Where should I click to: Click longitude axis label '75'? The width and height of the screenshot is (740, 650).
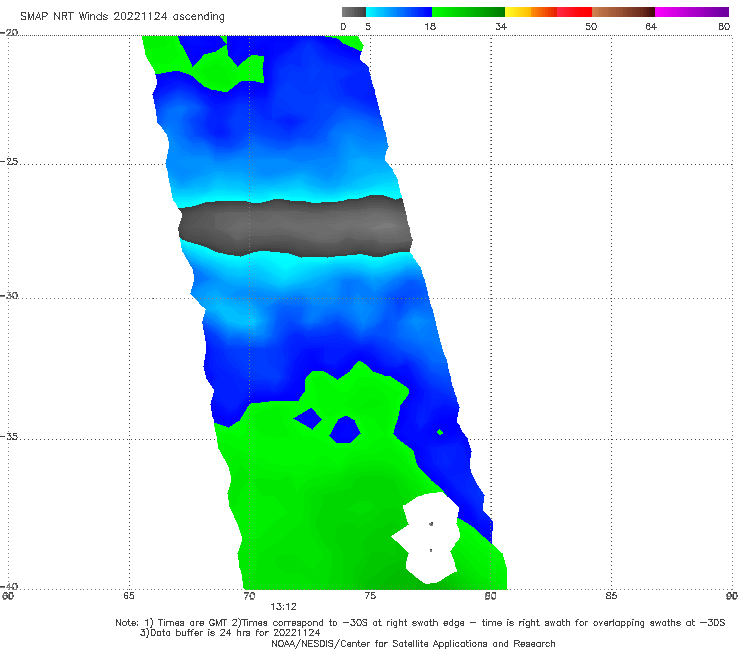coord(370,596)
